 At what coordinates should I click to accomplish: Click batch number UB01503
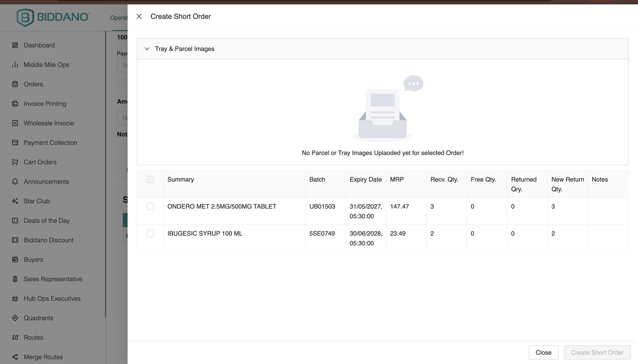(322, 207)
